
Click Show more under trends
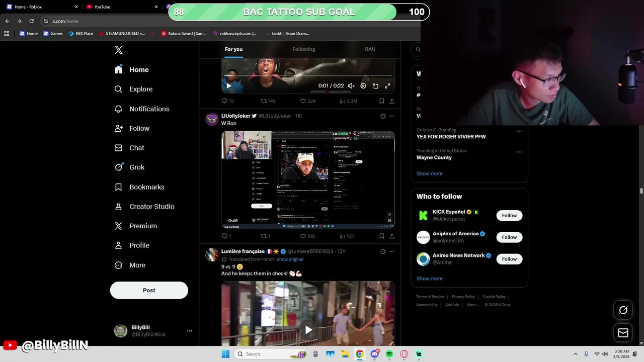coord(430,173)
